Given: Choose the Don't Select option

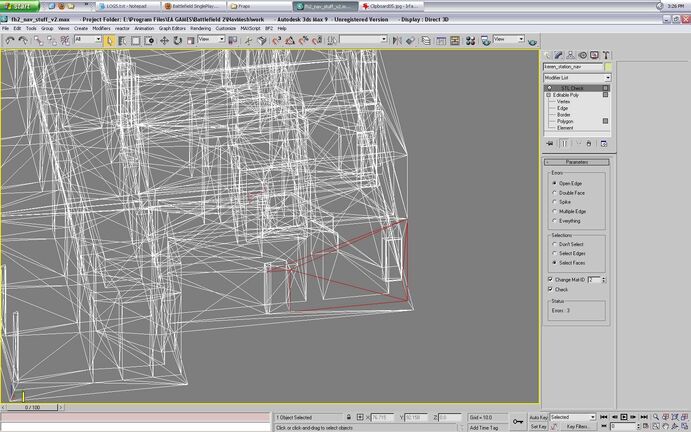Looking at the screenshot, I should (568, 244).
